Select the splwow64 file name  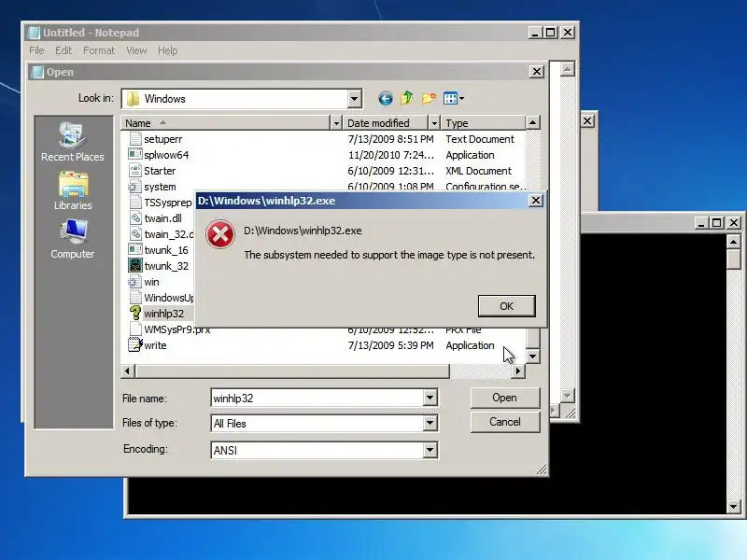[x=166, y=155]
